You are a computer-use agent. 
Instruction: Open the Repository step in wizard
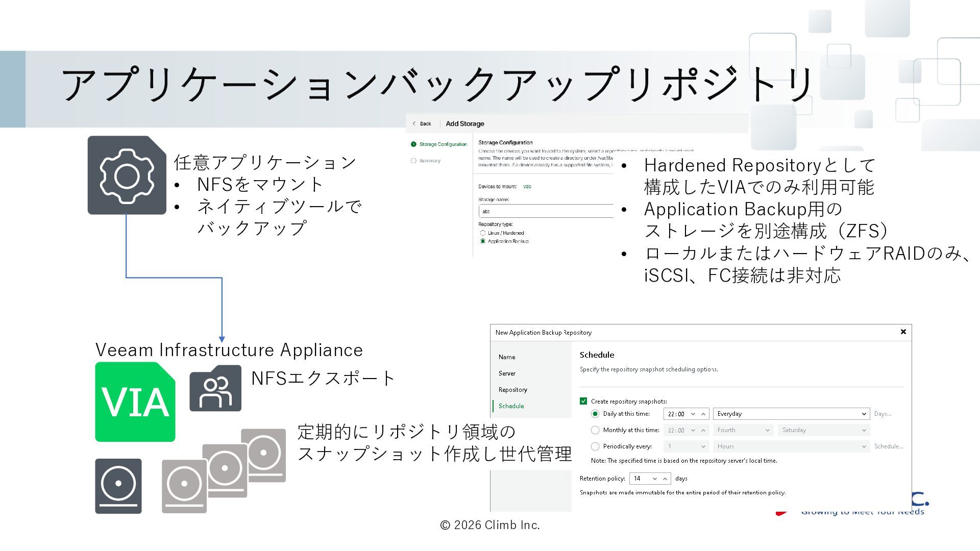pos(512,390)
